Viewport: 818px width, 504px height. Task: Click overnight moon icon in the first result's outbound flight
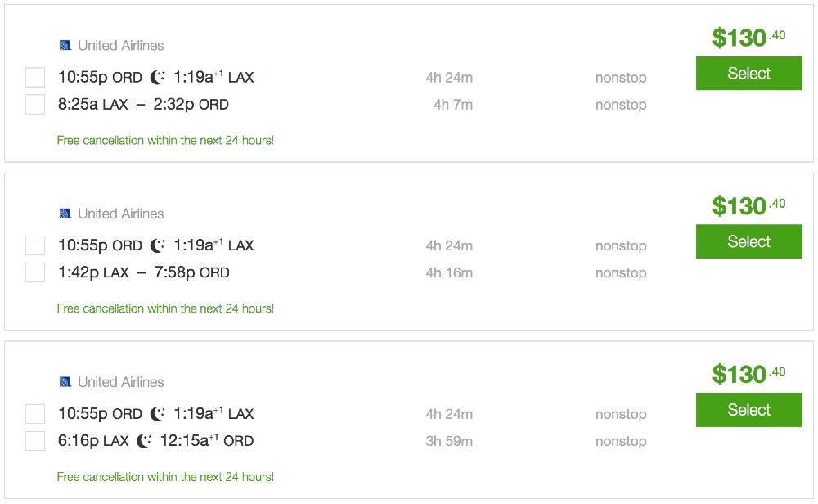click(158, 78)
